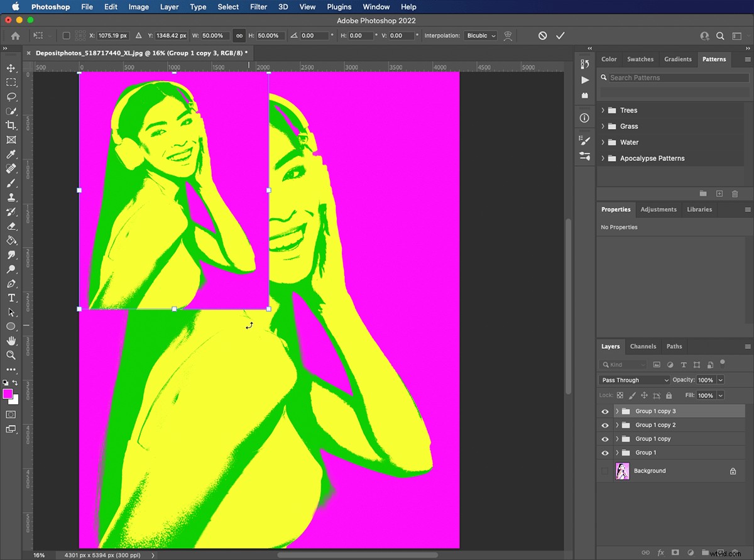Select the Brush tool

[x=11, y=183]
